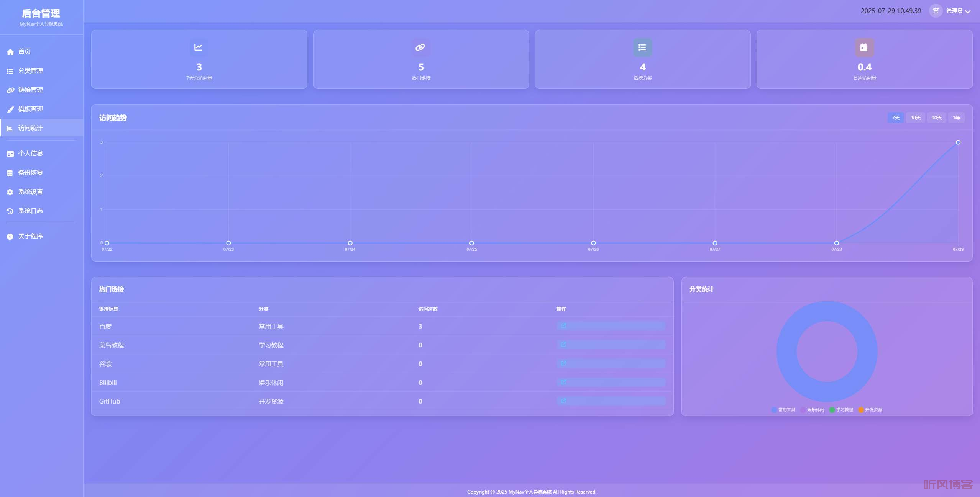
Task: Click the home icon in sidebar
Action: click(x=10, y=52)
